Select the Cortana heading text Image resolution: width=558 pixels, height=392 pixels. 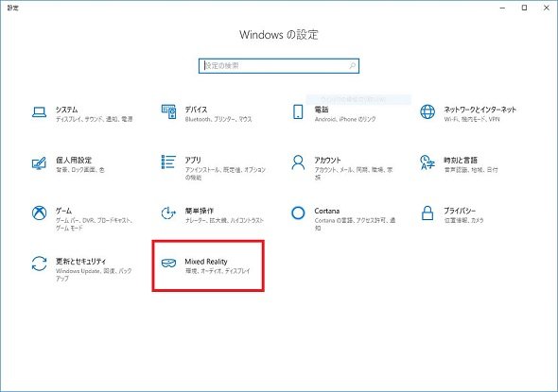click(x=326, y=211)
